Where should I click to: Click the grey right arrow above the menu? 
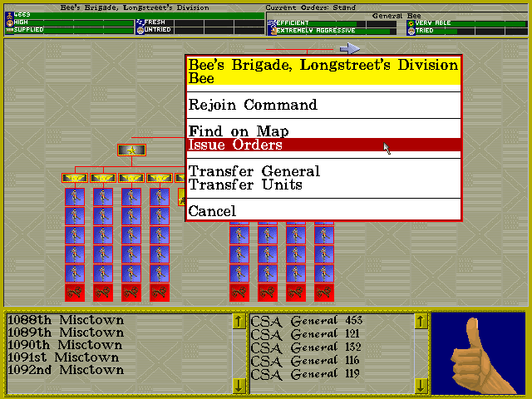[x=349, y=49]
